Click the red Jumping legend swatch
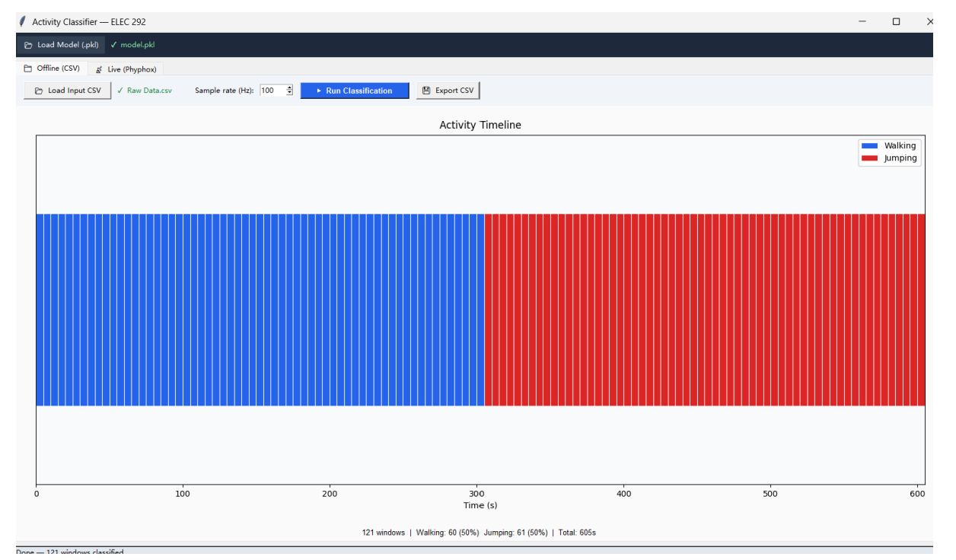This screenshot has width=956, height=560. coord(868,158)
